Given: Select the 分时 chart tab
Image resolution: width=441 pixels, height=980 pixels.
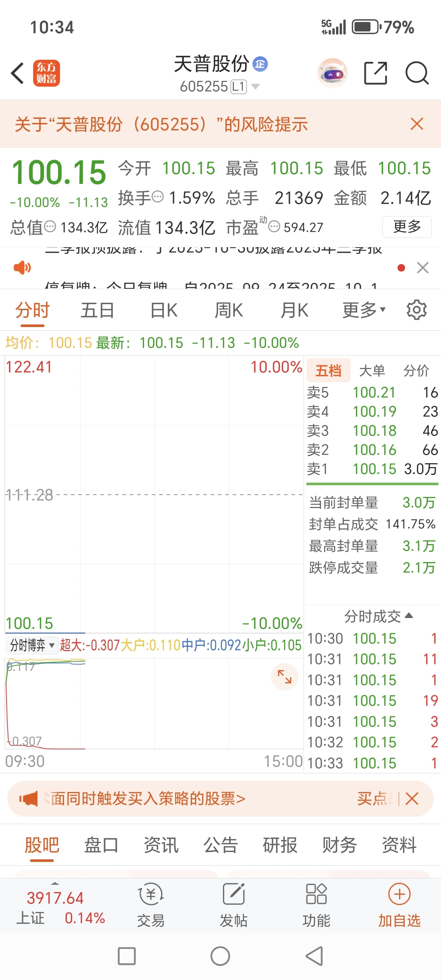Looking at the screenshot, I should tap(33, 310).
